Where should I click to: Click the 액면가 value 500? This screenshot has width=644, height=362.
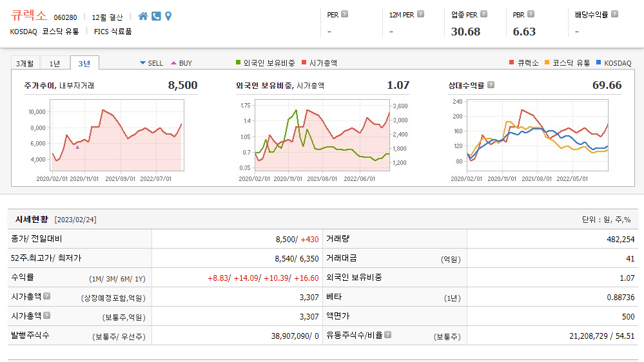pos(628,316)
